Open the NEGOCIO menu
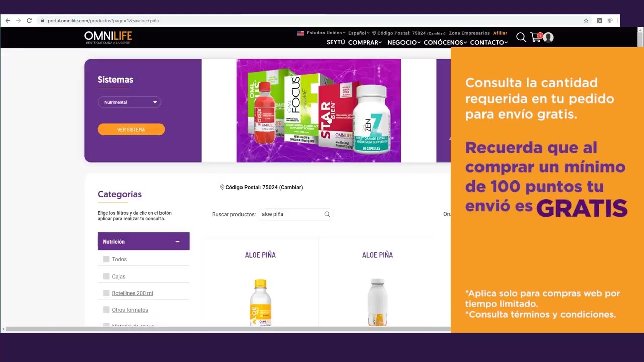 (404, 43)
